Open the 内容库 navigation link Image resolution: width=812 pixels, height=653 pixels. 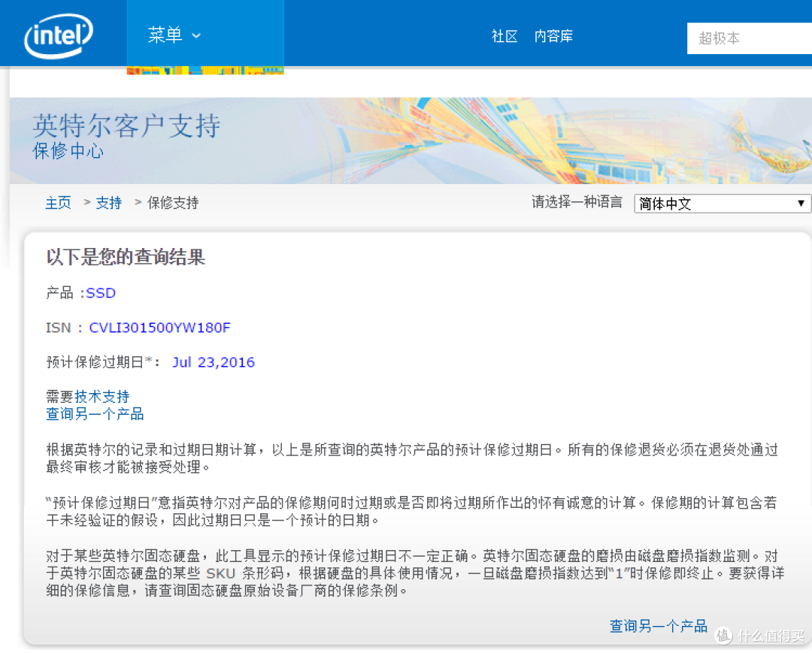(553, 36)
